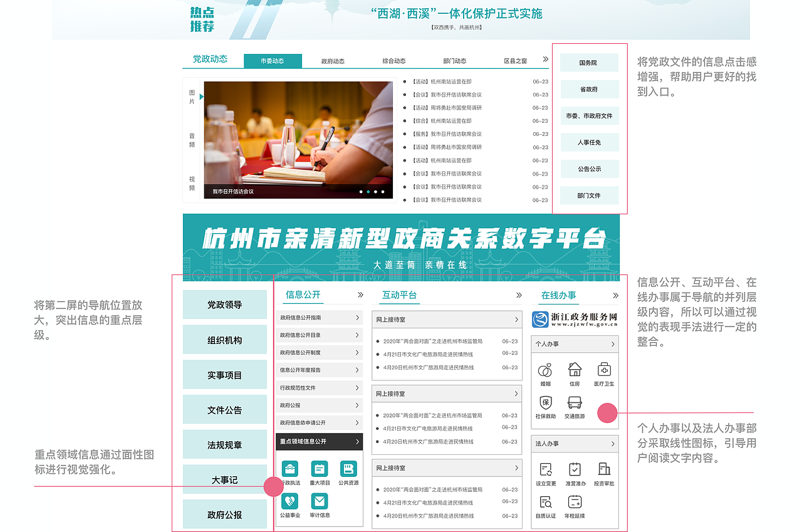This screenshot has width=802, height=532.
Task: Click the 医疗卫生 medical kit icon
Action: pos(604,369)
